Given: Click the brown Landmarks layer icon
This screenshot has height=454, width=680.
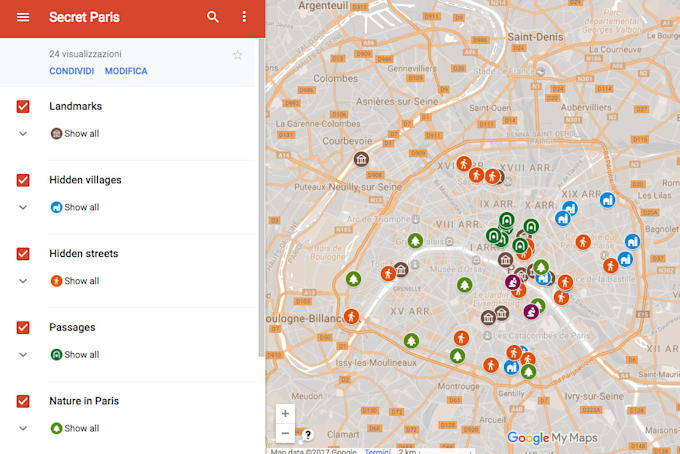Looking at the screenshot, I should tap(56, 133).
